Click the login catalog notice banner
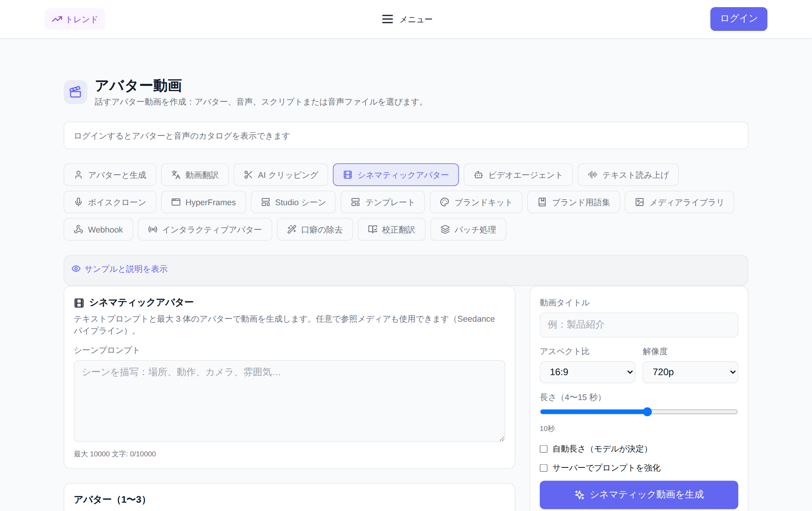The height and width of the screenshot is (511, 812). 406,135
